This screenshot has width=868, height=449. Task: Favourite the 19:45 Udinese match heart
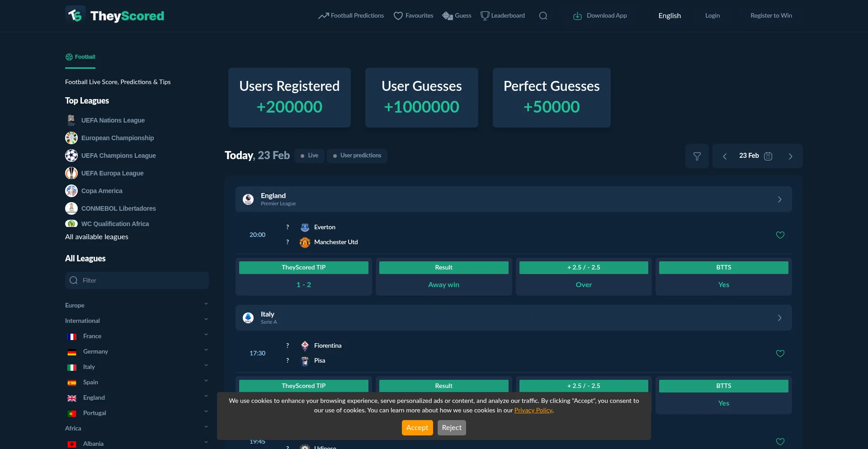780,442
